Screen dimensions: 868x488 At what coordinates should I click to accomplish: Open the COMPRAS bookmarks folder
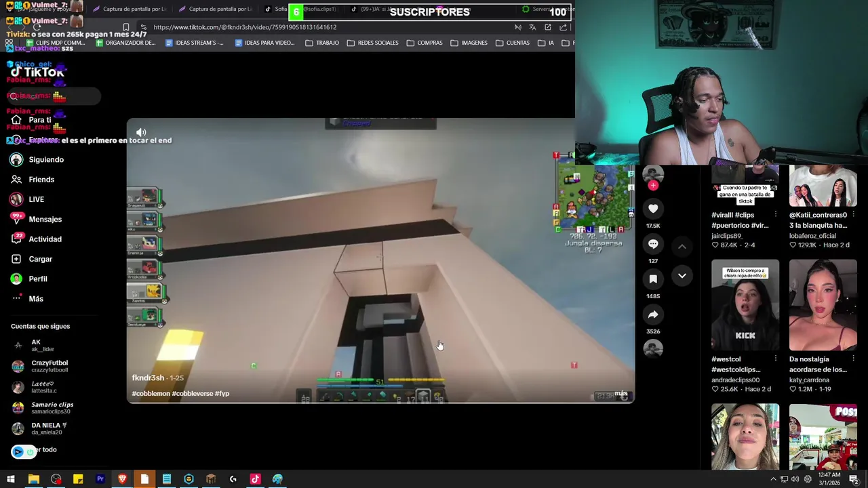pos(425,43)
